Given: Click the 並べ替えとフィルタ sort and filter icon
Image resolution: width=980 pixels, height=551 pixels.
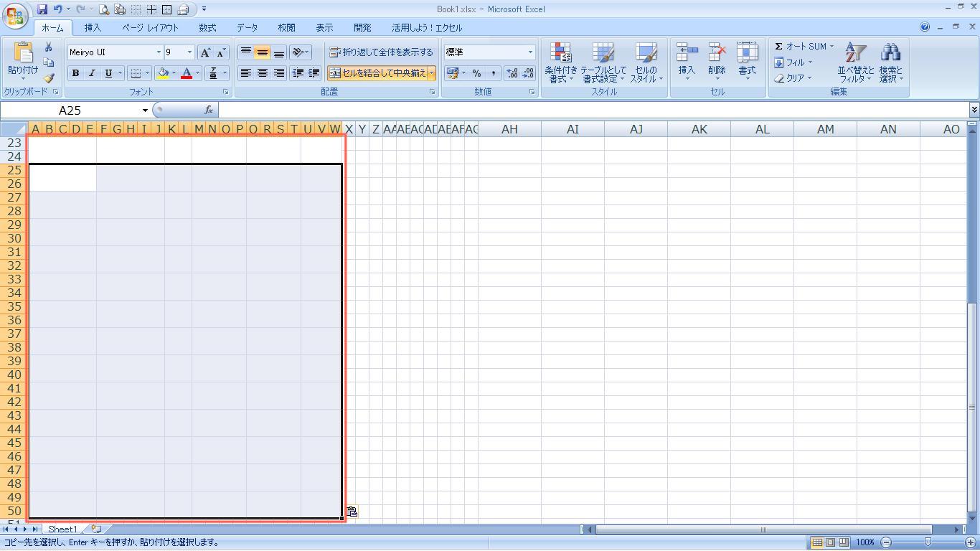Looking at the screenshot, I should coord(855,52).
